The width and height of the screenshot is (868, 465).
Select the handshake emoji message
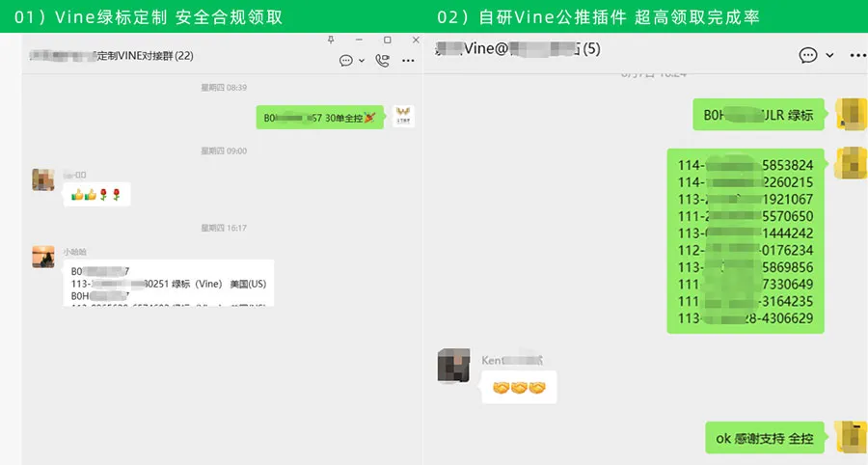pos(519,387)
